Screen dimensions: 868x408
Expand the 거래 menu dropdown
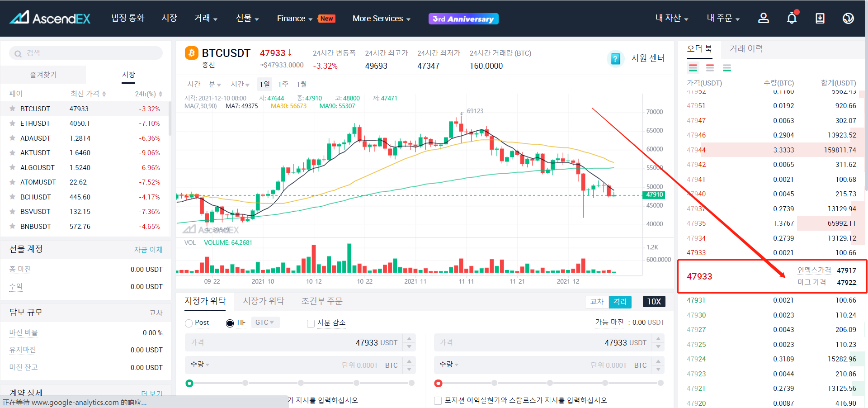[206, 18]
